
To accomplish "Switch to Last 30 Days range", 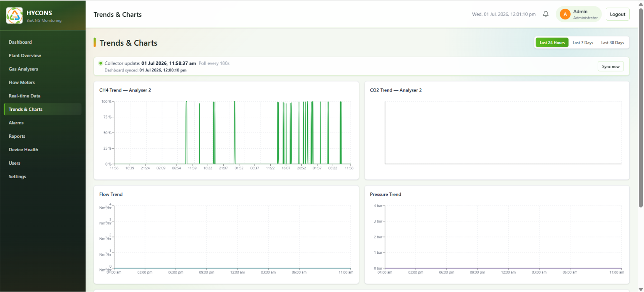I will point(613,43).
